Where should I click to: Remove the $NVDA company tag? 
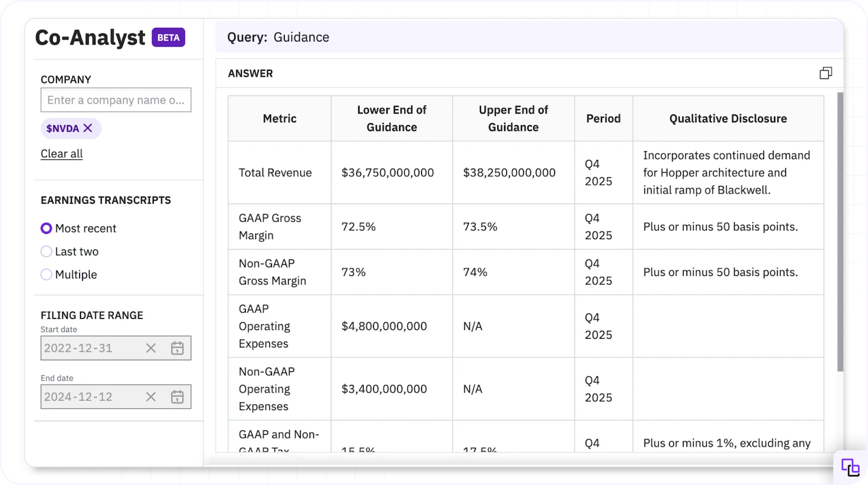(88, 128)
